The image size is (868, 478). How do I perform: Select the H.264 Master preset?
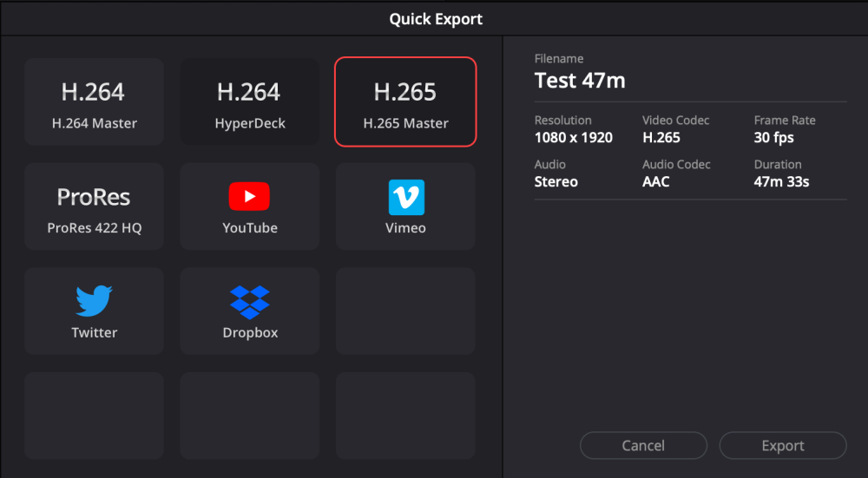click(94, 101)
